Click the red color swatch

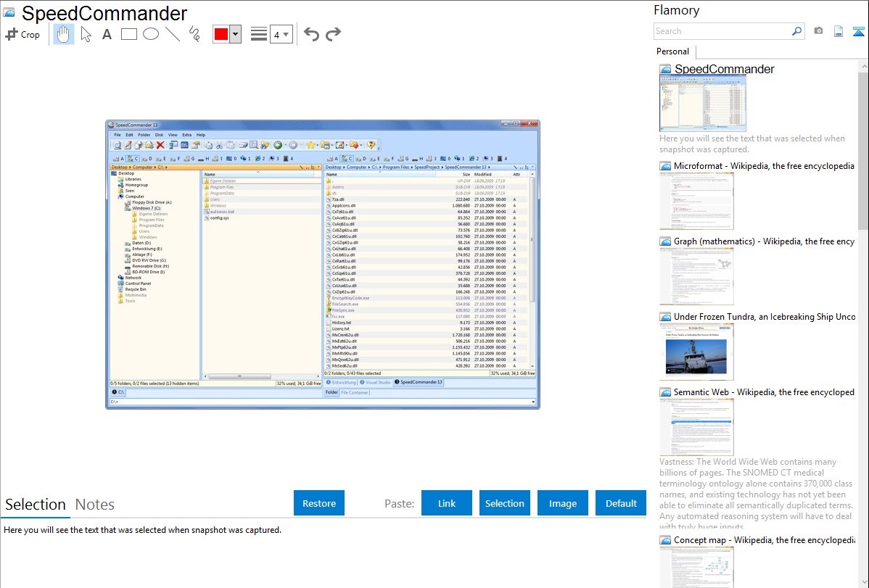221,34
